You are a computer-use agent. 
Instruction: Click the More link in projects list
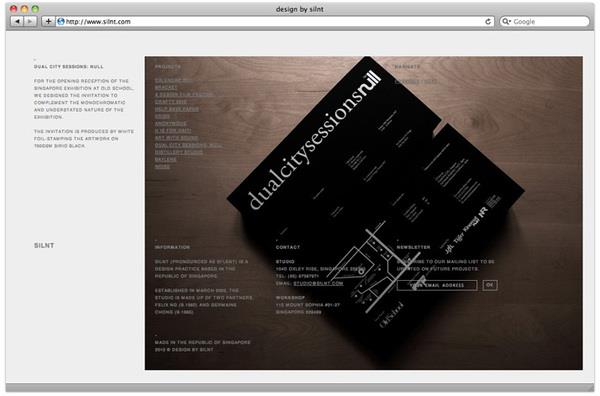[x=162, y=166]
